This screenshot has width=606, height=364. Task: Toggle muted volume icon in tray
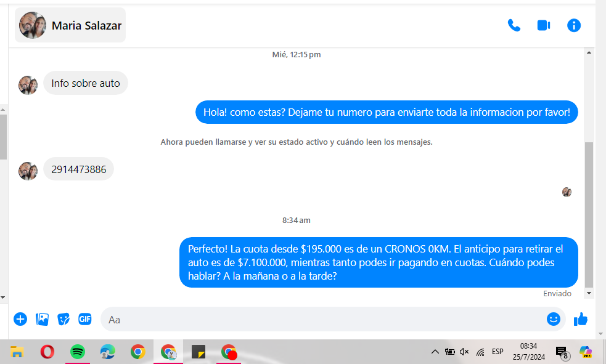click(464, 352)
